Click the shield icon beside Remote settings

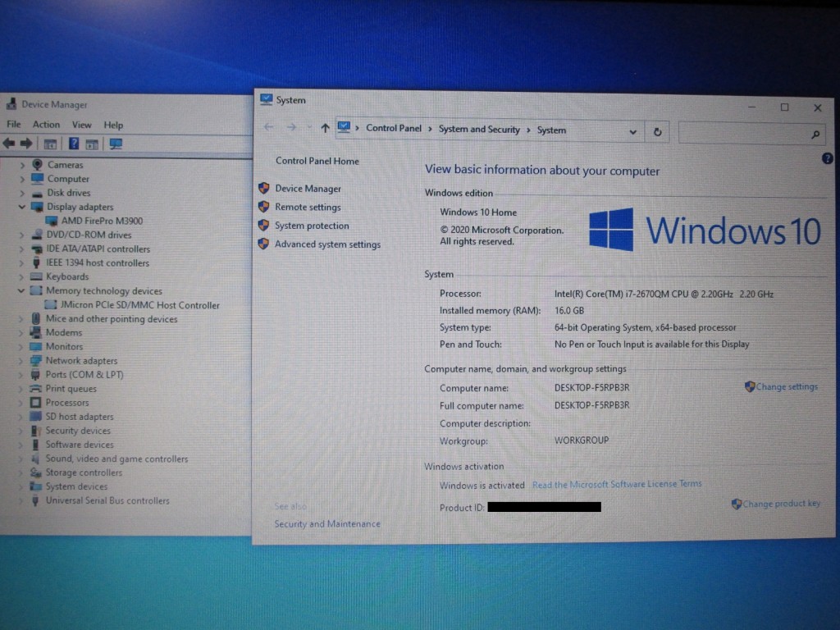263,207
